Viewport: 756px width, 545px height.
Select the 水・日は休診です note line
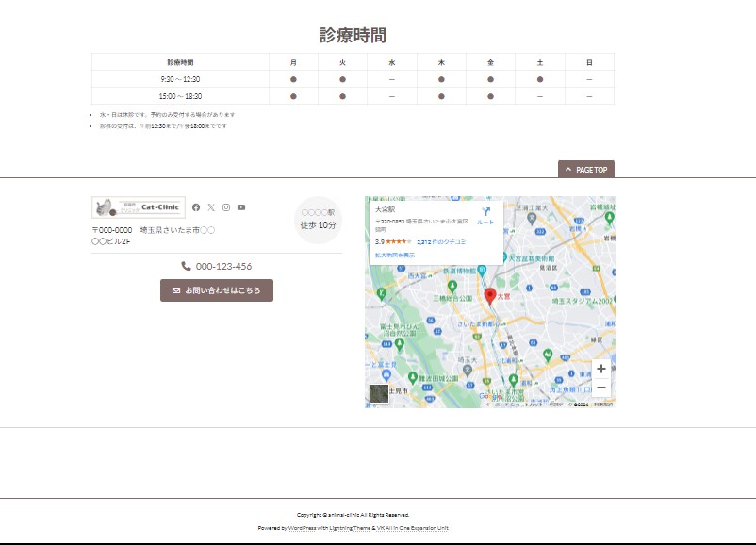167,115
